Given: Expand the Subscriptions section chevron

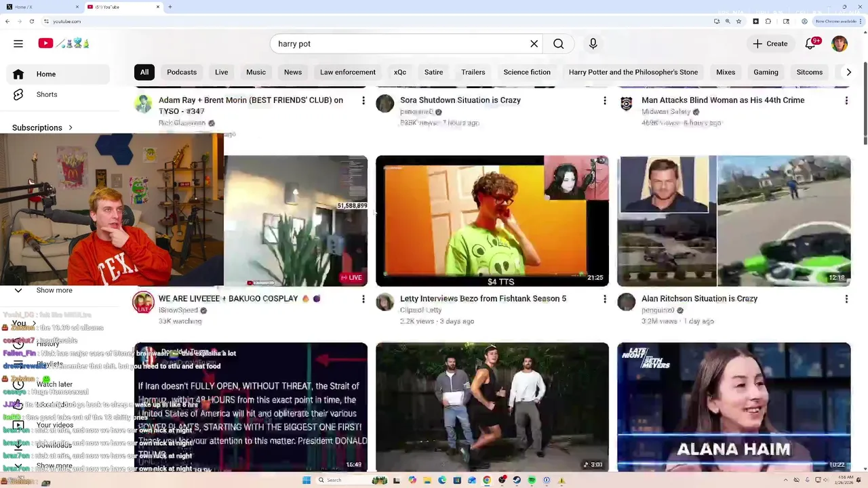Looking at the screenshot, I should coord(70,127).
